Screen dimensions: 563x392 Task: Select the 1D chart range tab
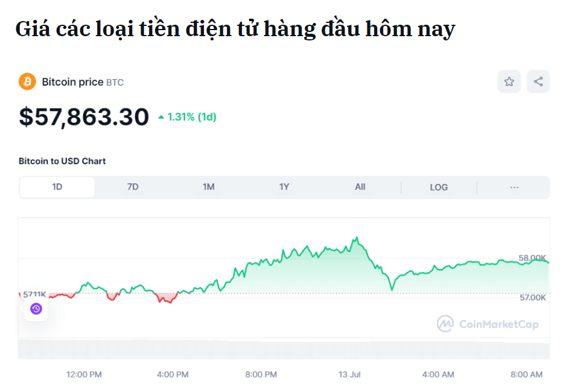pos(57,187)
